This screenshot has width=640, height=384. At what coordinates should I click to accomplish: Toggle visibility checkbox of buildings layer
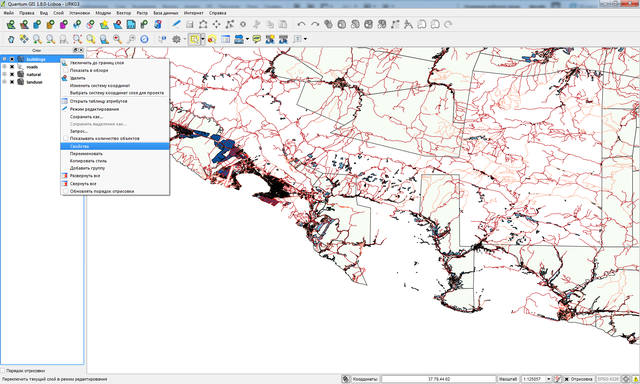click(12, 59)
